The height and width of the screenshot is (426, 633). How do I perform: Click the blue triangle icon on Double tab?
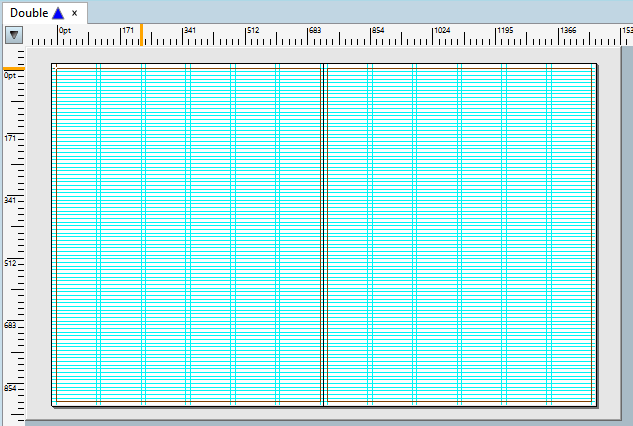[59, 13]
